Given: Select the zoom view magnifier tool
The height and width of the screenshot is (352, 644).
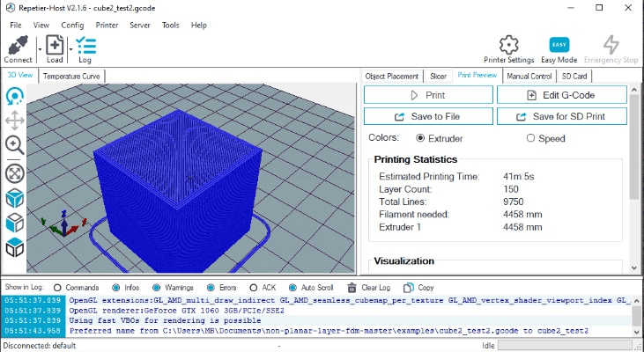Looking at the screenshot, I should click(x=15, y=144).
